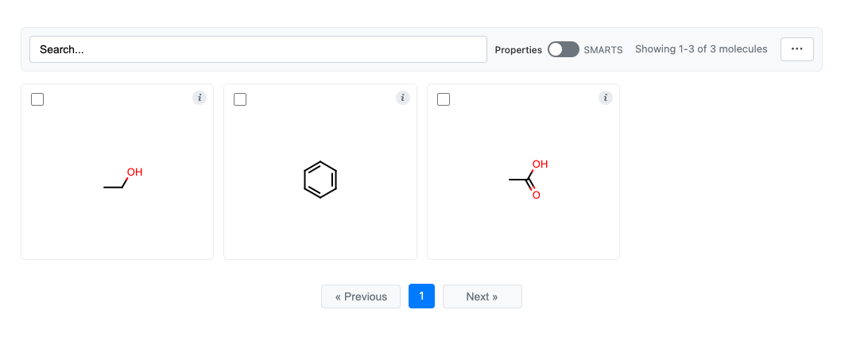Screen dimensions: 868x337
Task: Go to the Next page
Action: tap(482, 296)
